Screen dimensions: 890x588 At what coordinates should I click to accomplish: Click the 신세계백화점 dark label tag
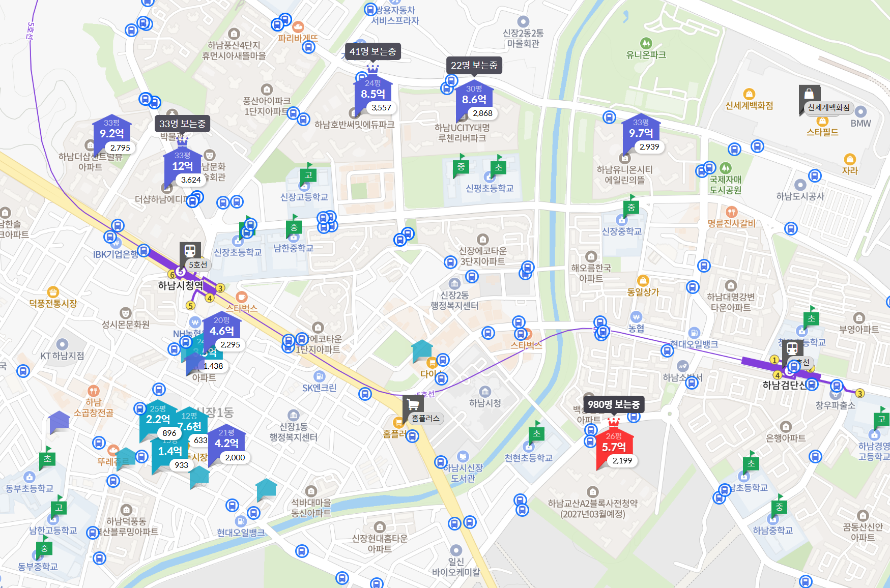(829, 107)
